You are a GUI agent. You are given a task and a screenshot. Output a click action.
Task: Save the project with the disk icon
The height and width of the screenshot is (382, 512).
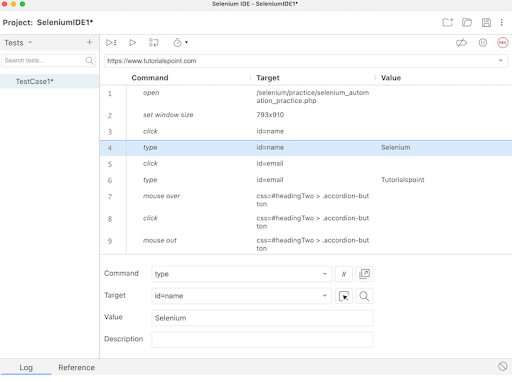coord(486,22)
